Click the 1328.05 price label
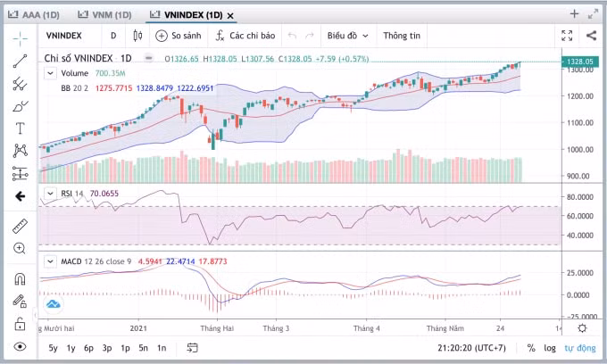Image resolution: width=607 pixels, height=364 pixels. click(x=579, y=62)
